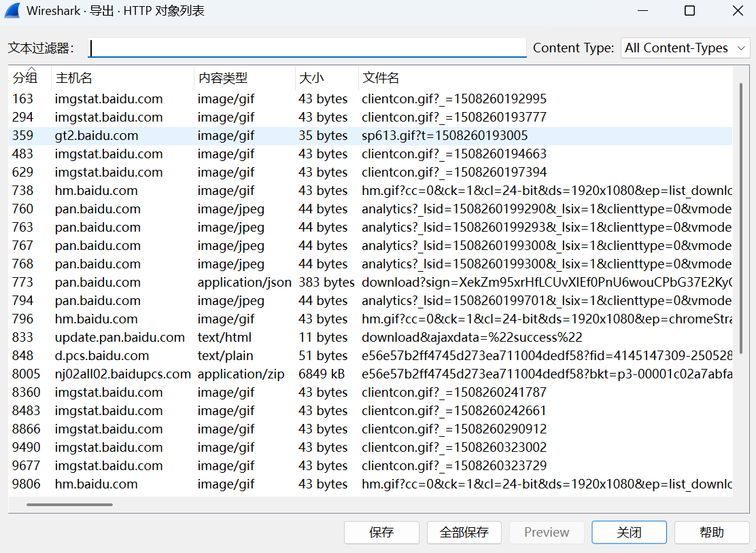Click the 383 bytes size cell

pos(326,283)
